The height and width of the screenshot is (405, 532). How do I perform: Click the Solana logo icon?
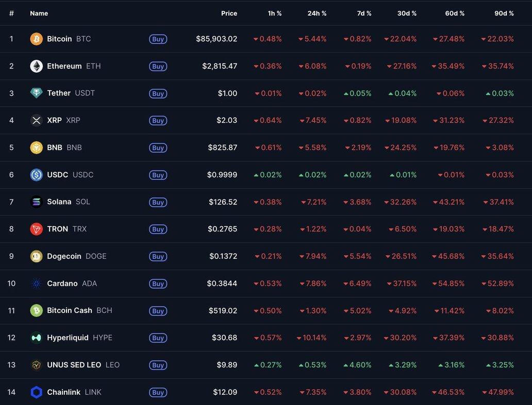(36, 202)
